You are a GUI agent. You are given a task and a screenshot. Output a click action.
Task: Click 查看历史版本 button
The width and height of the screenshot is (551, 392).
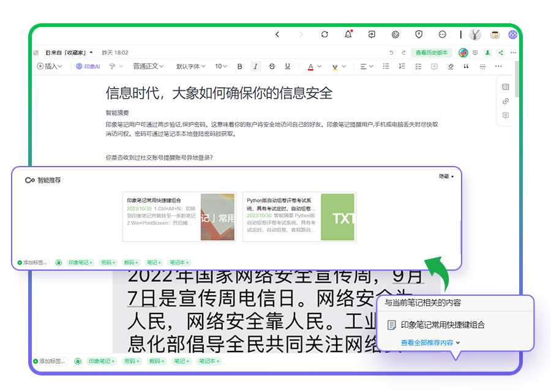pyautogui.click(x=432, y=53)
